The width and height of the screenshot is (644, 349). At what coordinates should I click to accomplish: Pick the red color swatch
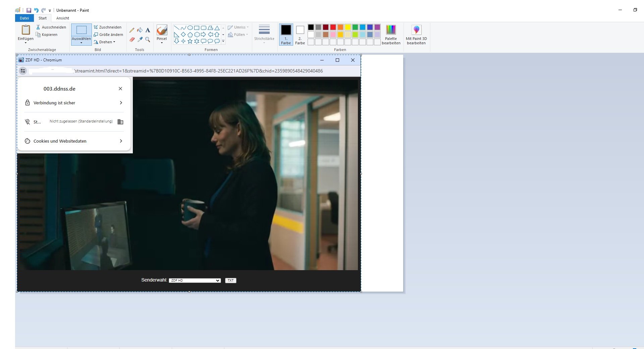(333, 27)
